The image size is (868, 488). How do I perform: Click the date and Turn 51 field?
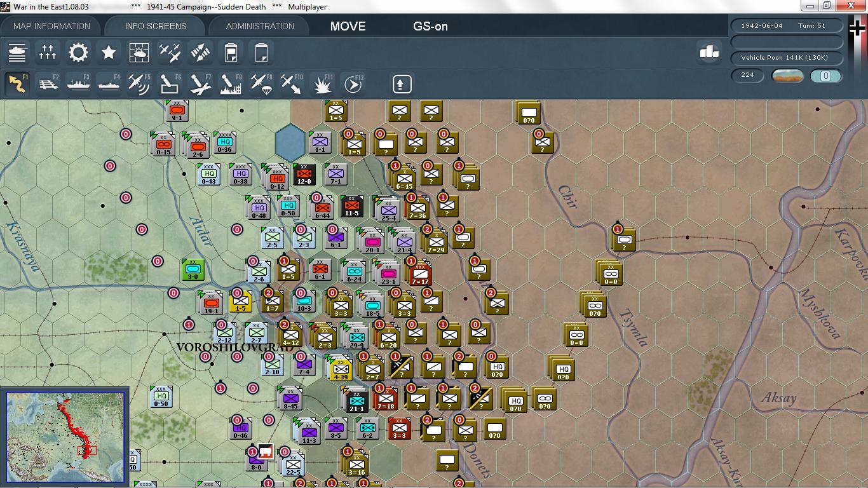[788, 25]
